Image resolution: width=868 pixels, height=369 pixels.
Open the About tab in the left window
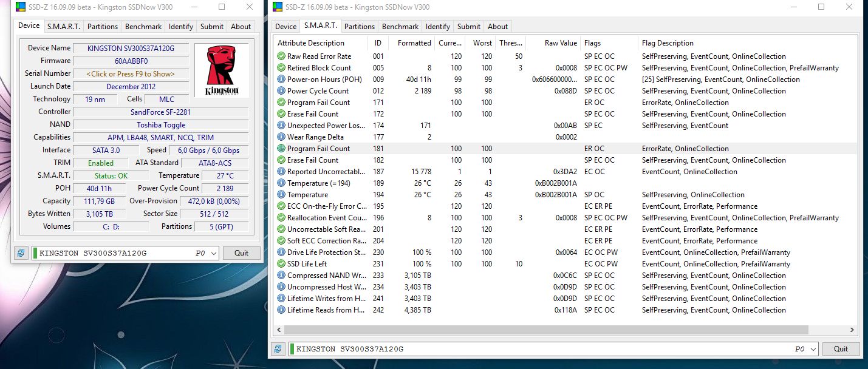coord(241,27)
